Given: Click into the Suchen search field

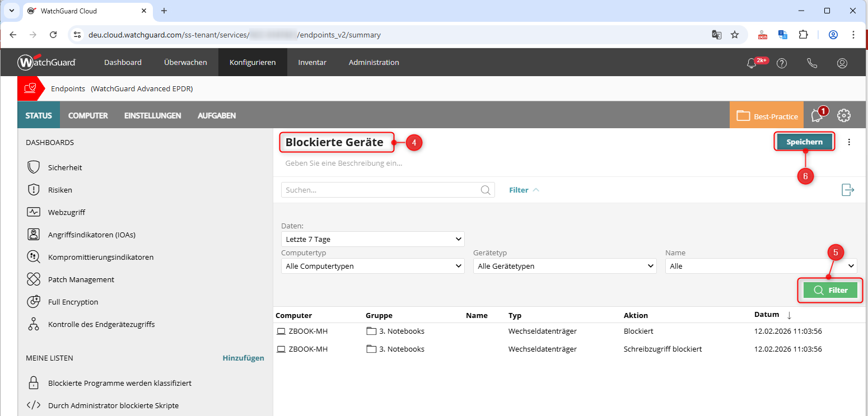Looking at the screenshot, I should pos(381,190).
